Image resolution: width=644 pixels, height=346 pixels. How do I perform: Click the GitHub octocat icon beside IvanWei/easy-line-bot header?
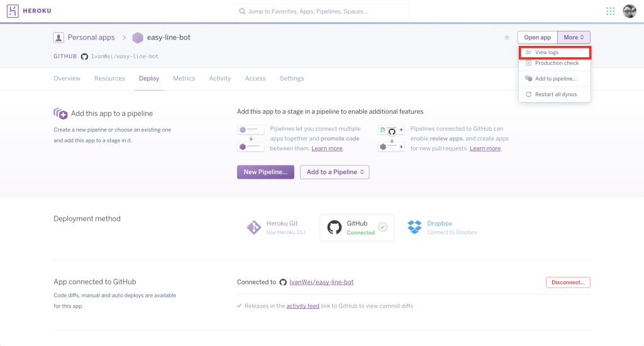click(x=84, y=57)
